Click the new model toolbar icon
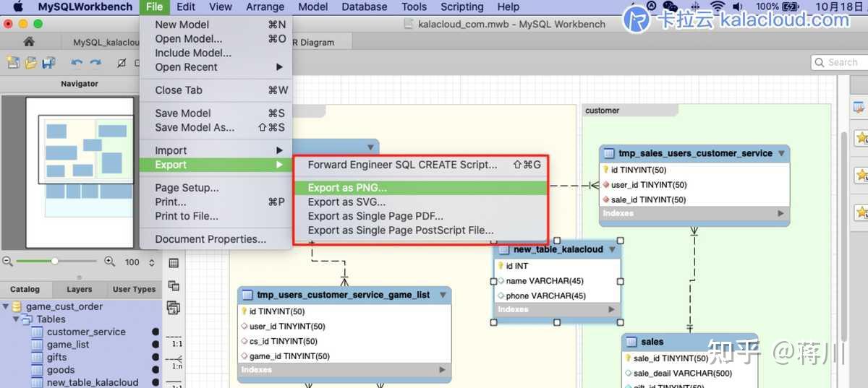The image size is (868, 388). (x=13, y=63)
